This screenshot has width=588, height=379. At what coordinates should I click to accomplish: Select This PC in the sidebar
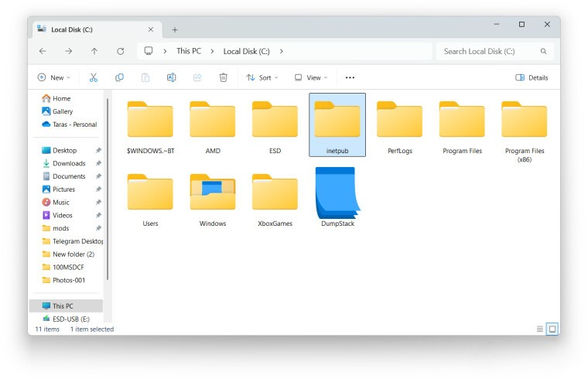click(66, 306)
